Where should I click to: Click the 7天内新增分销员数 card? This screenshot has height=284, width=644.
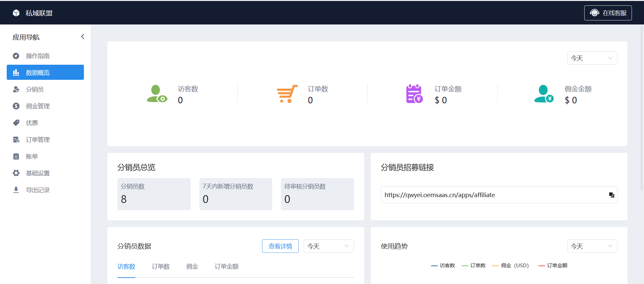coord(236,194)
